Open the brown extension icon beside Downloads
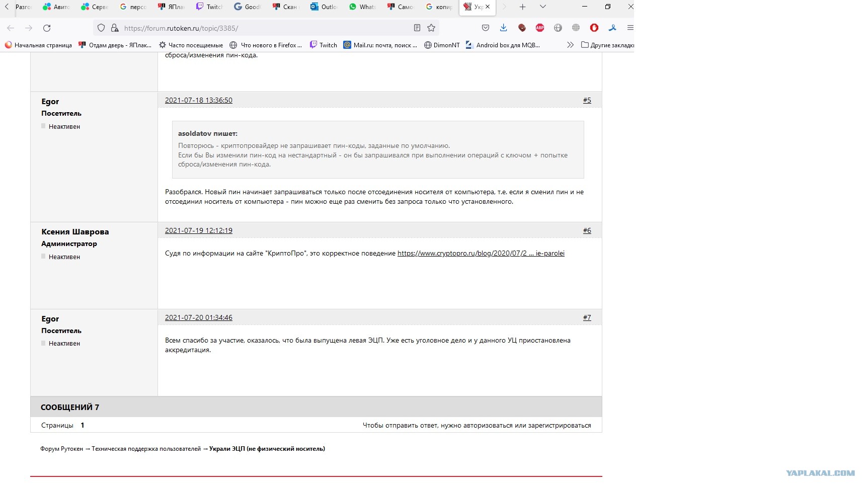This screenshot has height=488, width=868. (x=522, y=28)
